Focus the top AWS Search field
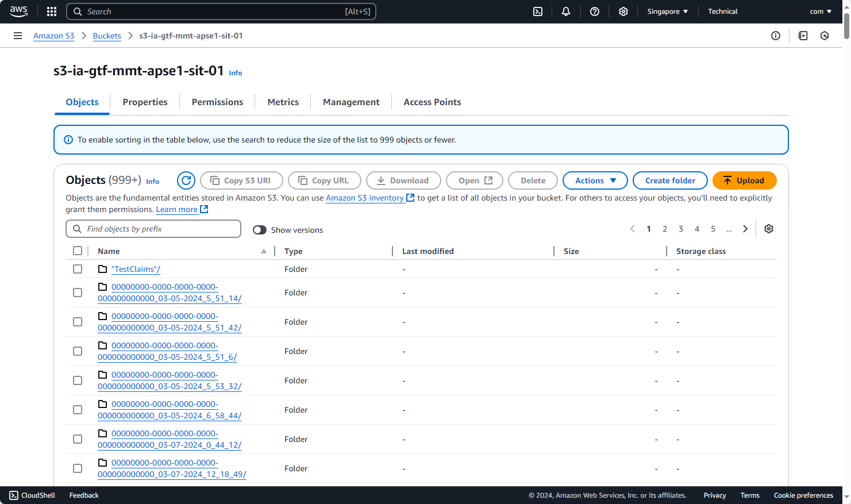 (221, 11)
